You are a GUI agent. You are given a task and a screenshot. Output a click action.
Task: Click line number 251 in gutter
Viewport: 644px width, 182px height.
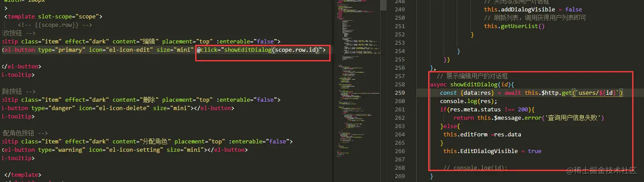(x=400, y=26)
